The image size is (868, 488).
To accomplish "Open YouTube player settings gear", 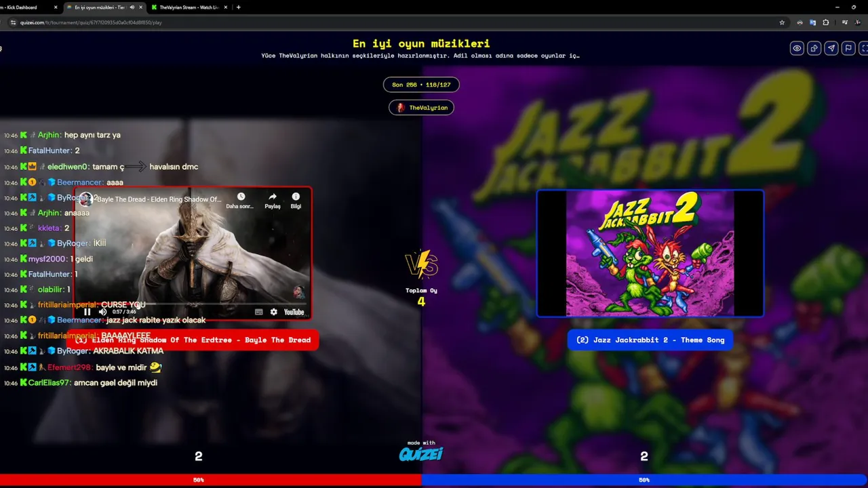I will tap(273, 312).
